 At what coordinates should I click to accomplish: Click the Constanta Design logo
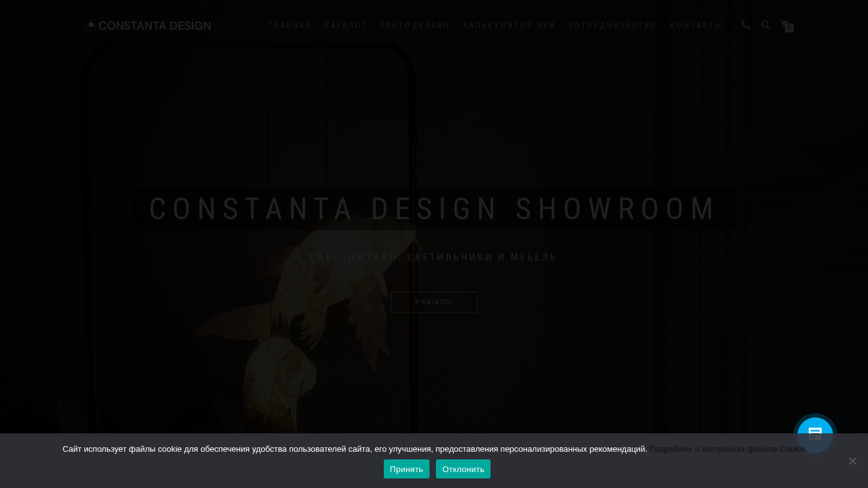pyautogui.click(x=147, y=25)
